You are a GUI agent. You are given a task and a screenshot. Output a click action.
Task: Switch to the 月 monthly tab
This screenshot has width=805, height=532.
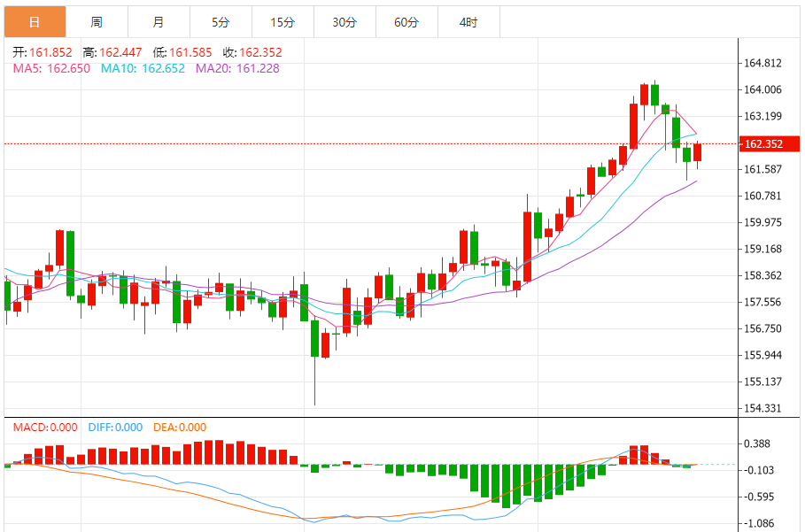(x=159, y=22)
